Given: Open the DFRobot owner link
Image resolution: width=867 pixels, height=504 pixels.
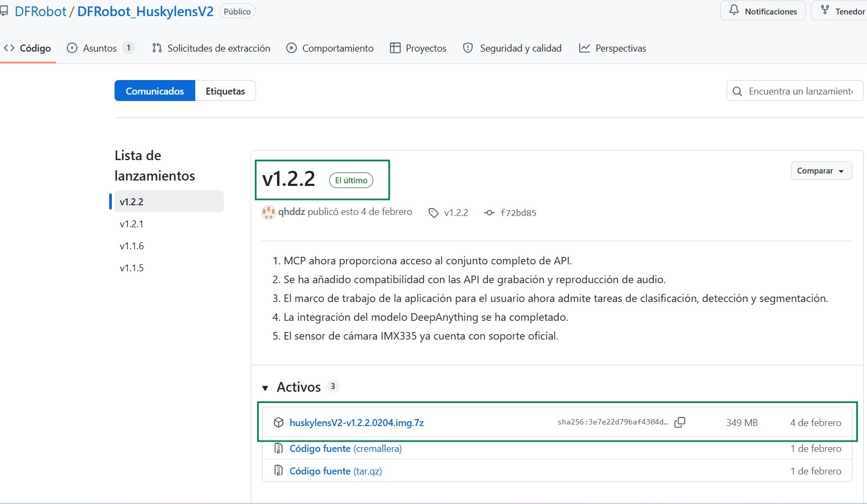Looking at the screenshot, I should 40,12.
